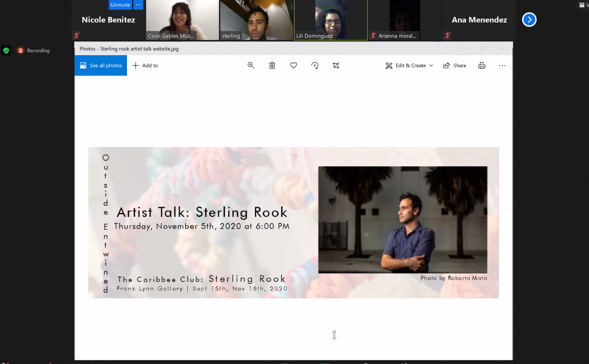
Task: Click the portrait photo with palm trees
Action: (x=403, y=220)
